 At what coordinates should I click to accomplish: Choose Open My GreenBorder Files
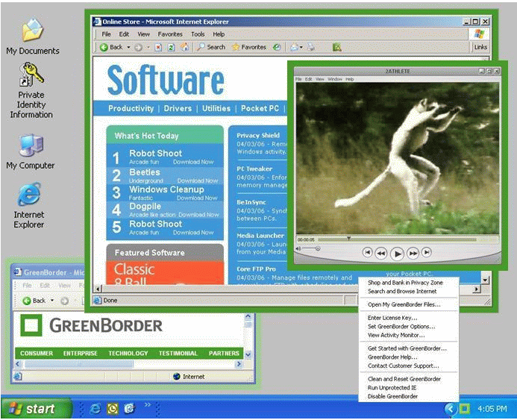[x=404, y=304]
